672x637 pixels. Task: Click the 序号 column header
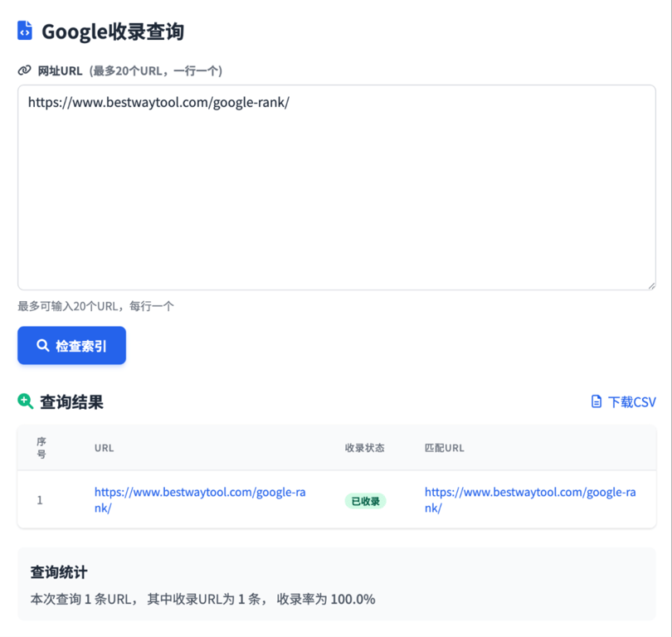click(x=41, y=448)
